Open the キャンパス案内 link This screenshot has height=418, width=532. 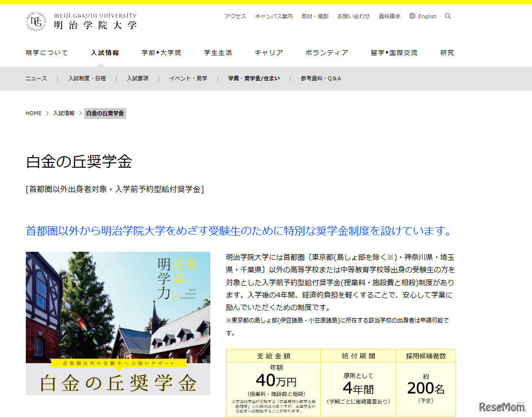273,16
